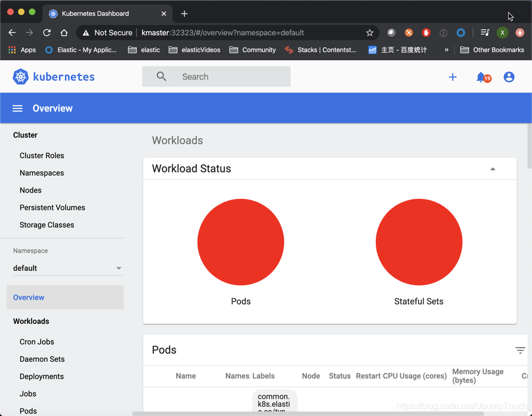Open 主页 - 百度统计 bookmark
This screenshot has height=416, width=532.
click(398, 50)
